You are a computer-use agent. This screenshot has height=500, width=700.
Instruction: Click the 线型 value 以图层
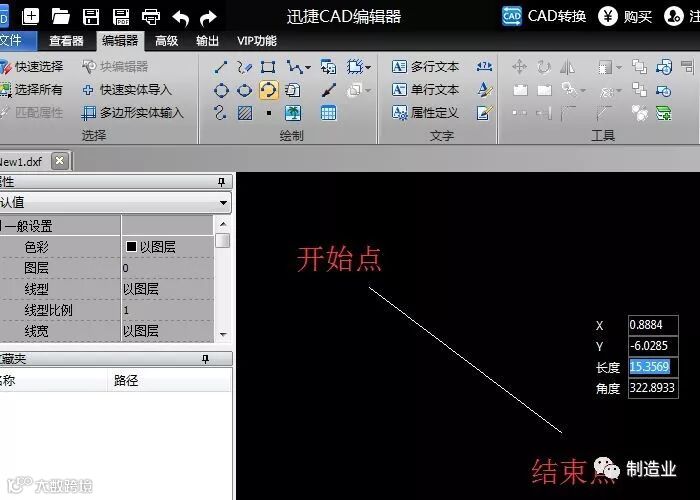click(x=167, y=289)
